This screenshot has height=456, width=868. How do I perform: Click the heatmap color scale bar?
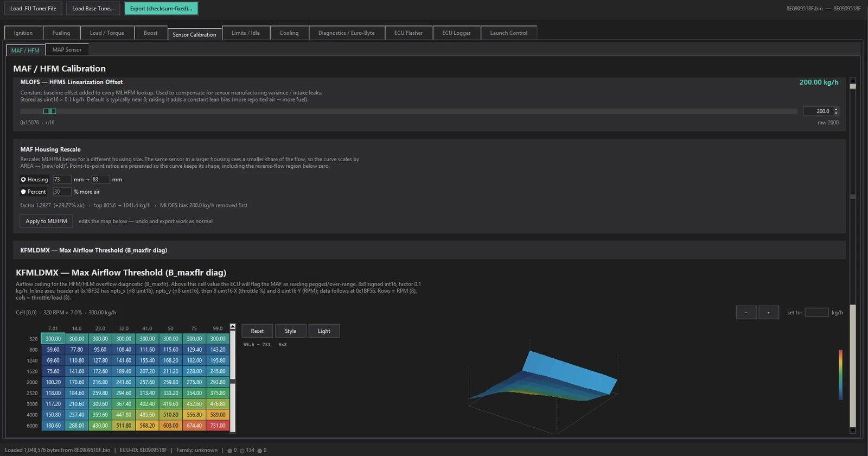click(x=840, y=375)
